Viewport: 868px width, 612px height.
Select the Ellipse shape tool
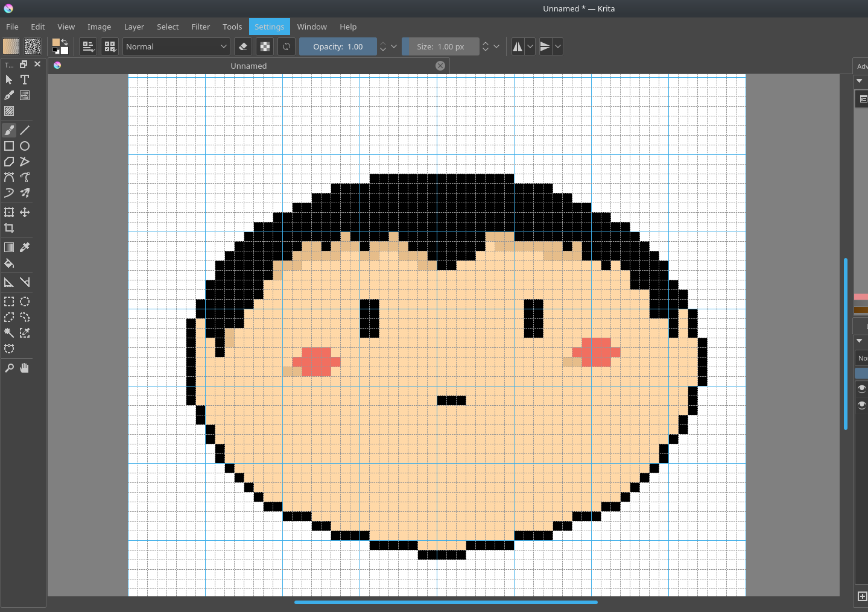pos(25,146)
